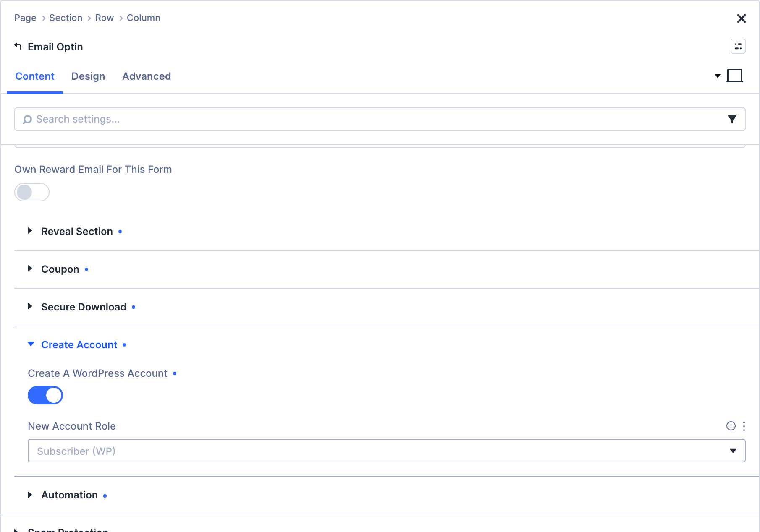Viewport: 760px width, 532px height.
Task: Go to Column in breadcrumb
Action: click(x=144, y=18)
